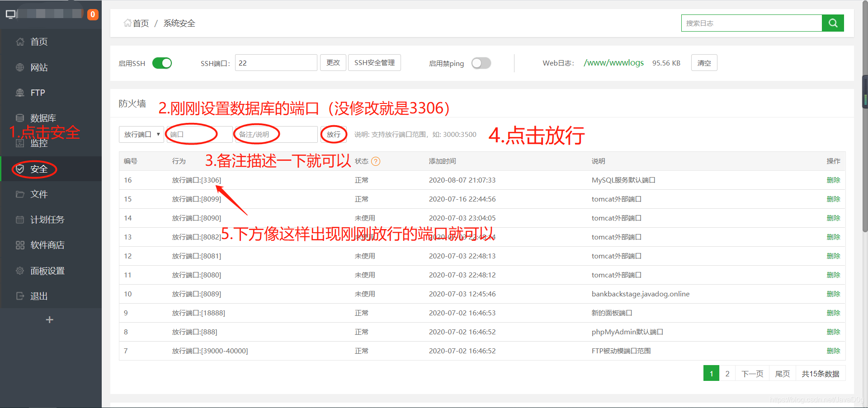868x408 pixels.
Task: Open the /www/wwwlogs link
Action: (x=613, y=63)
